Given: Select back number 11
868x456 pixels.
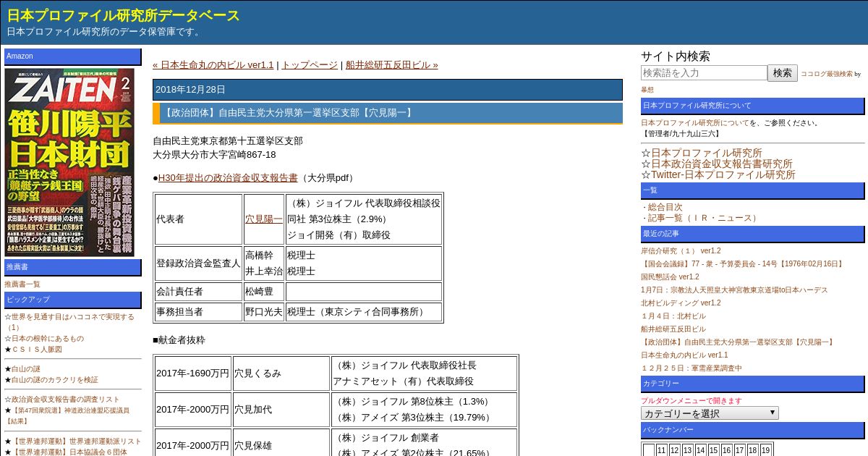Looking at the screenshot, I should tap(661, 450).
